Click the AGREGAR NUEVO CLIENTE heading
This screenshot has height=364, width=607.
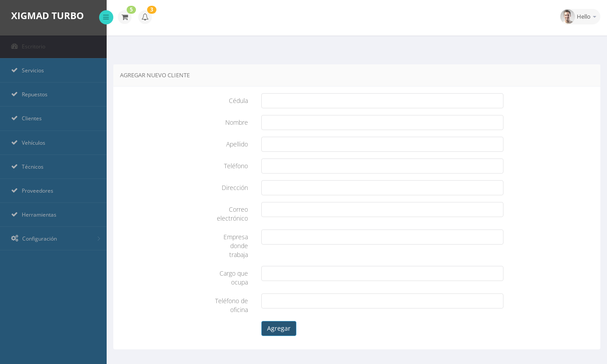coord(155,75)
